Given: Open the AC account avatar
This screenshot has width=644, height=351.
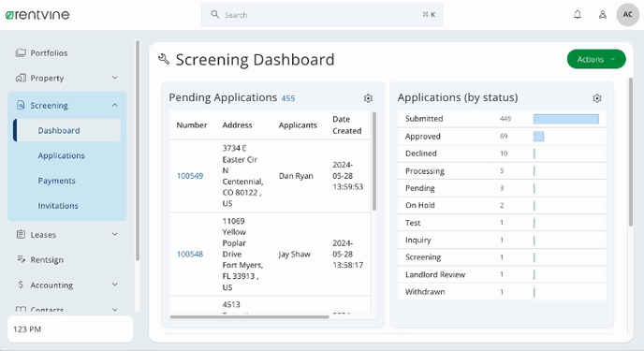Looking at the screenshot, I should click(x=627, y=15).
